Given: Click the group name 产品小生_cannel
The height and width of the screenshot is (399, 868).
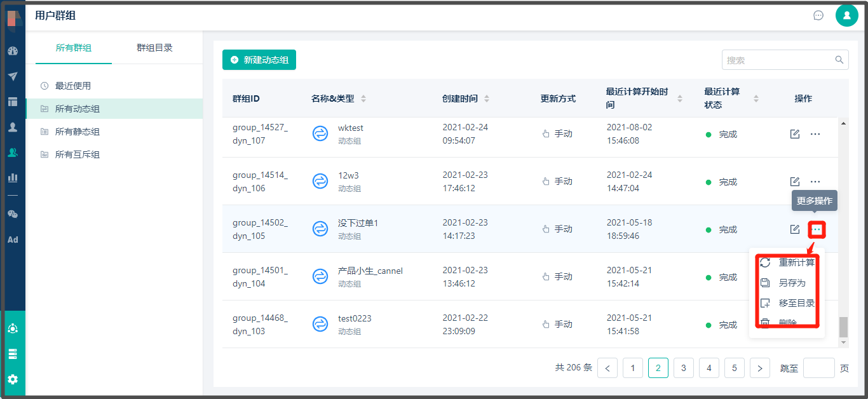Looking at the screenshot, I should point(370,271).
